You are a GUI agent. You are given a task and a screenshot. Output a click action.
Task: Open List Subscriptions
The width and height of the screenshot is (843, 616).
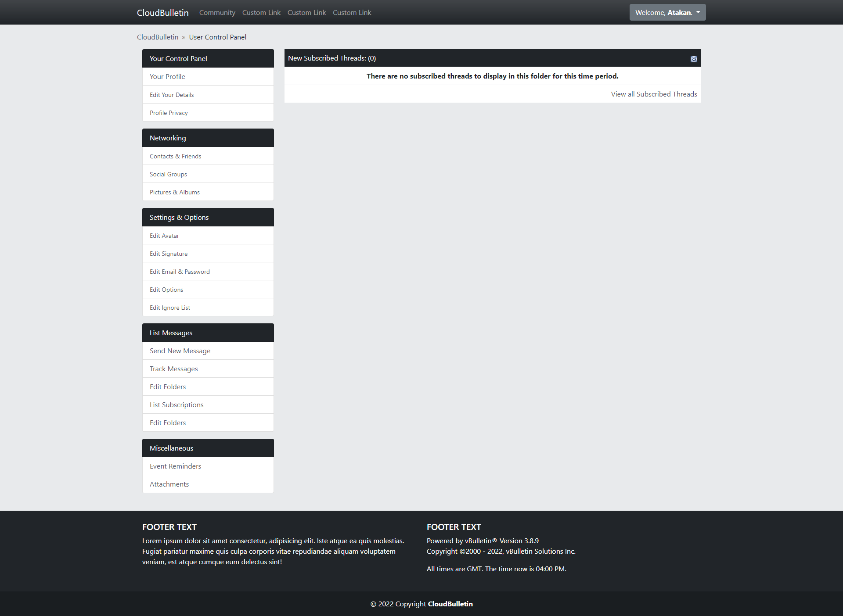(177, 405)
